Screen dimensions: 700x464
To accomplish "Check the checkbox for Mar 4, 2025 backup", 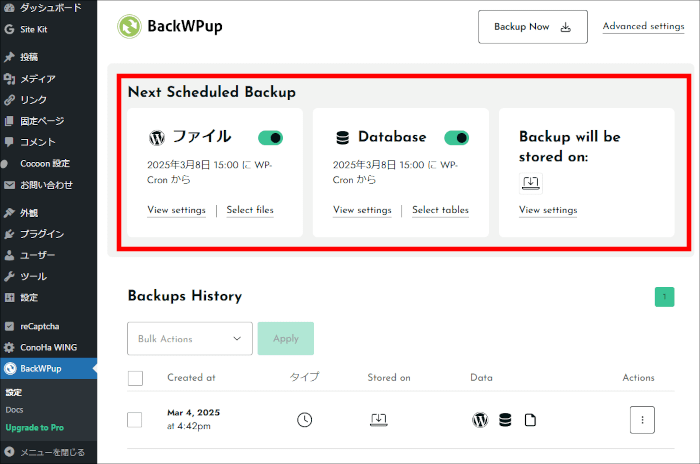I will click(135, 420).
